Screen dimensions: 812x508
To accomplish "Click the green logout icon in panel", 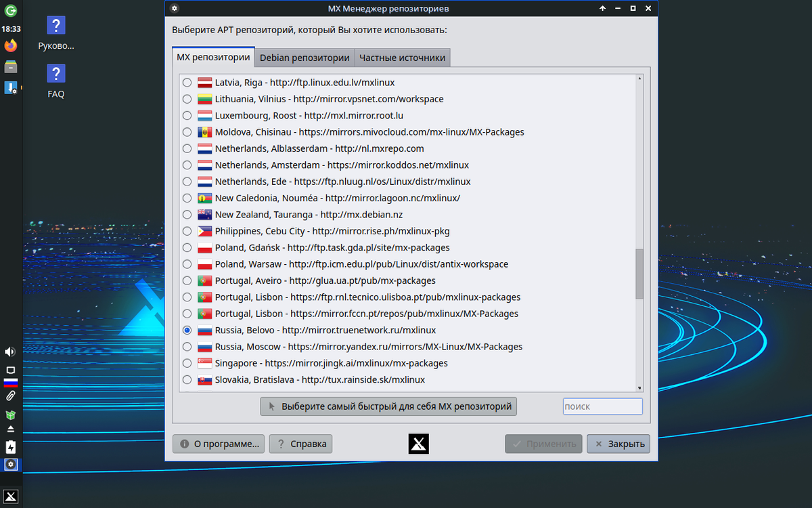I will (11, 11).
